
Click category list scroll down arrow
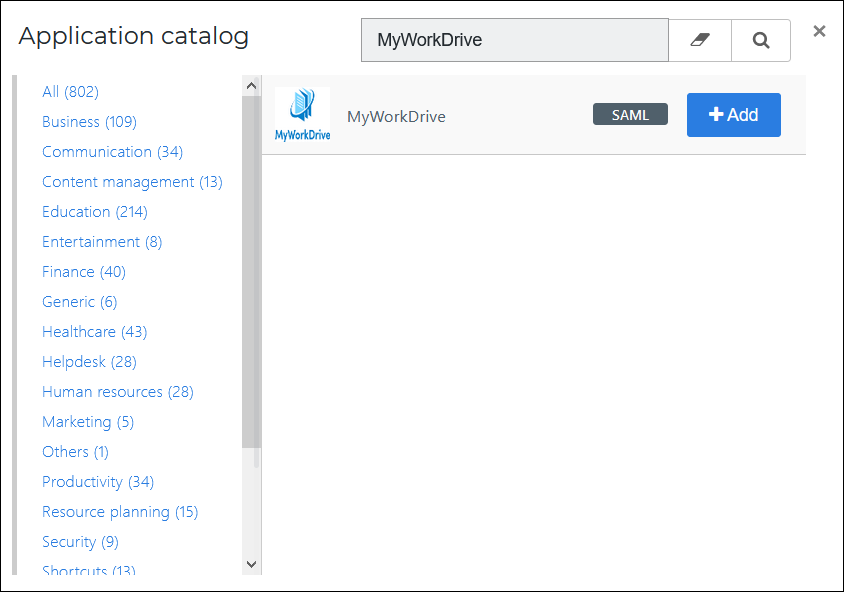(x=251, y=564)
